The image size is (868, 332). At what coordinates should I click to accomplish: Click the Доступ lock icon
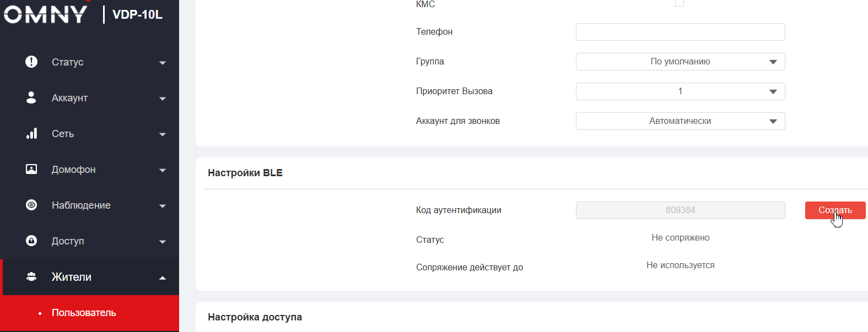[31, 241]
